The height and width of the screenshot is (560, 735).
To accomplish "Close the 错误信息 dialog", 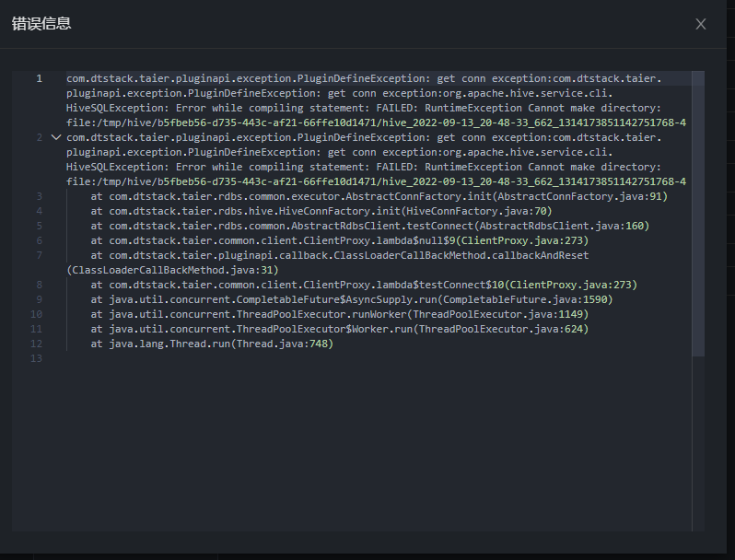I will (700, 24).
